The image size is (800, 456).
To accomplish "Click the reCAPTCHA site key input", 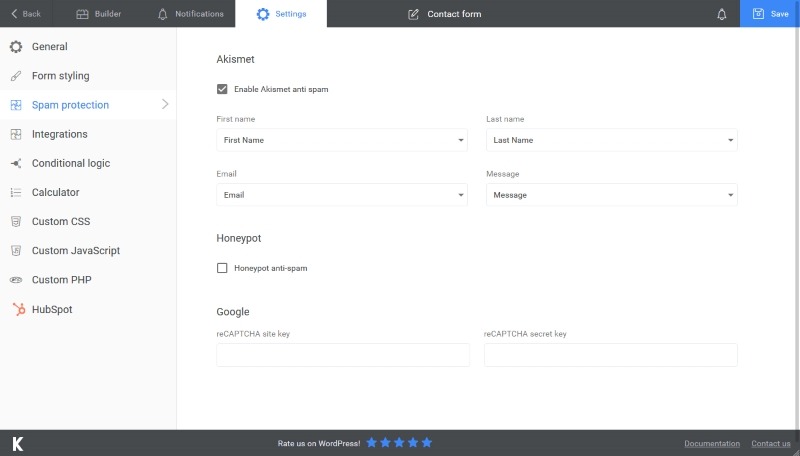I will click(343, 355).
